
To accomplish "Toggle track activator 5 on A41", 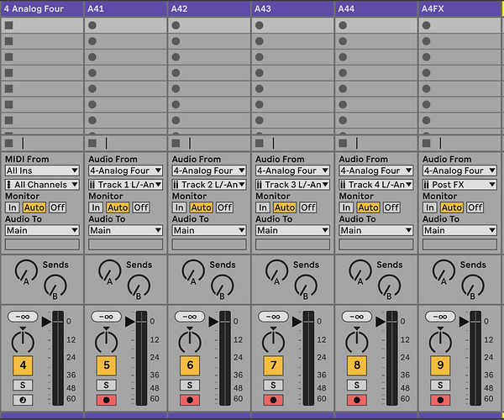I will point(106,365).
